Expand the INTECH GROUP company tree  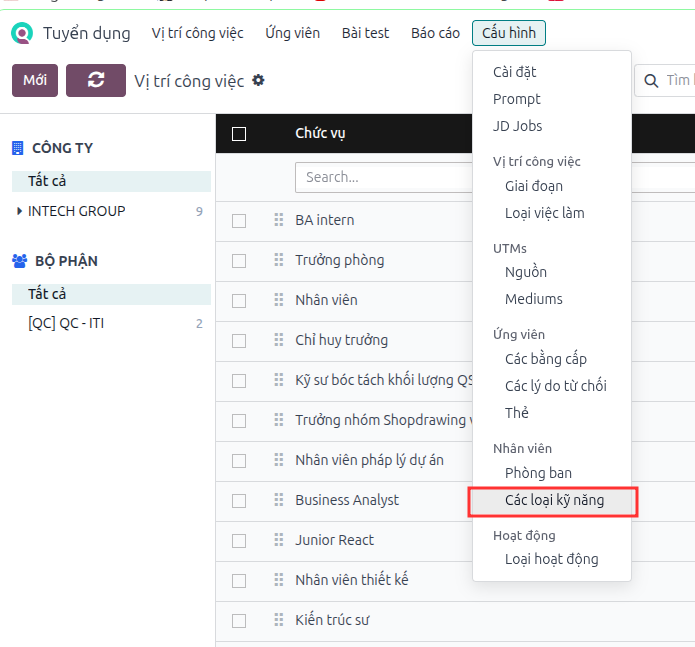19,211
